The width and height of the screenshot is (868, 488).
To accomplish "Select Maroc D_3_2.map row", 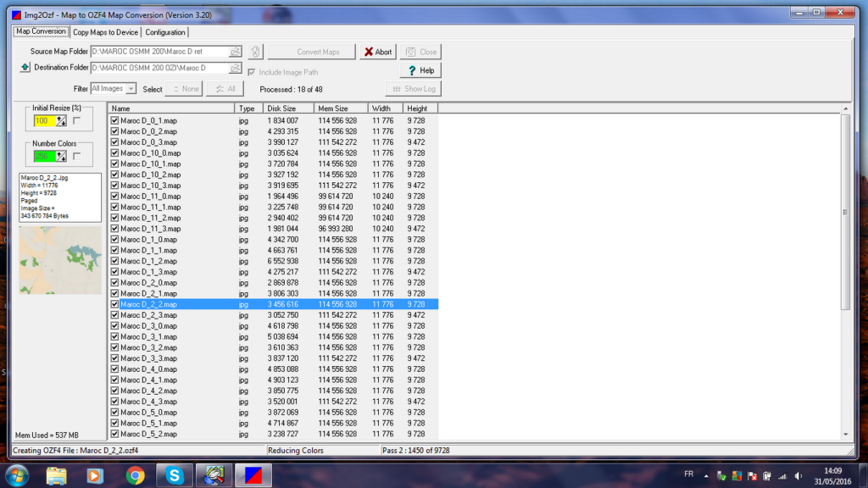I will click(274, 347).
